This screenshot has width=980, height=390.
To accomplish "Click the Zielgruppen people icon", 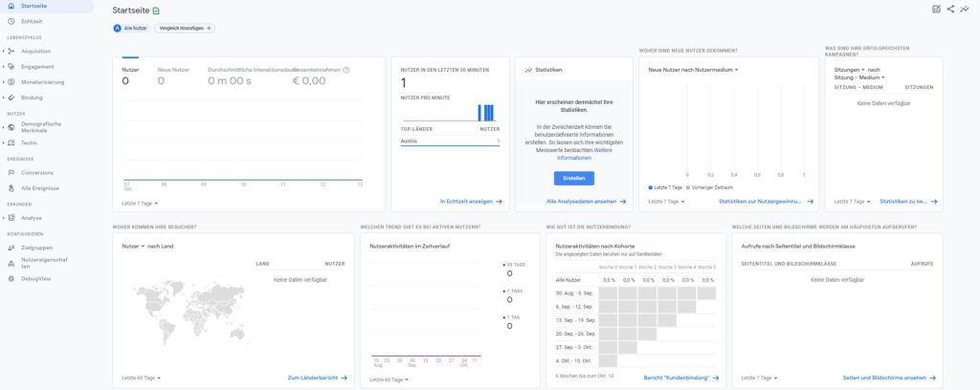I will 11,248.
